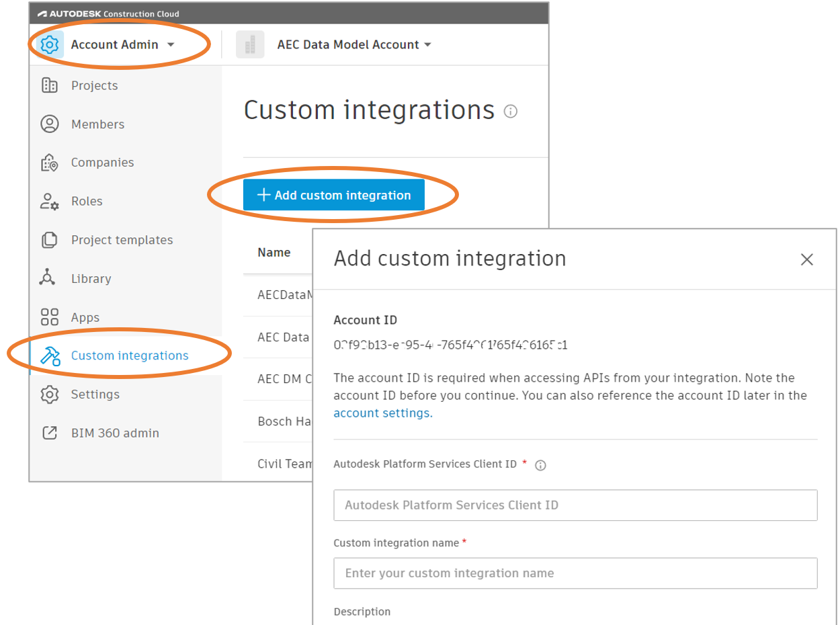
Task: Expand the Account Admin dropdown
Action: tap(170, 45)
